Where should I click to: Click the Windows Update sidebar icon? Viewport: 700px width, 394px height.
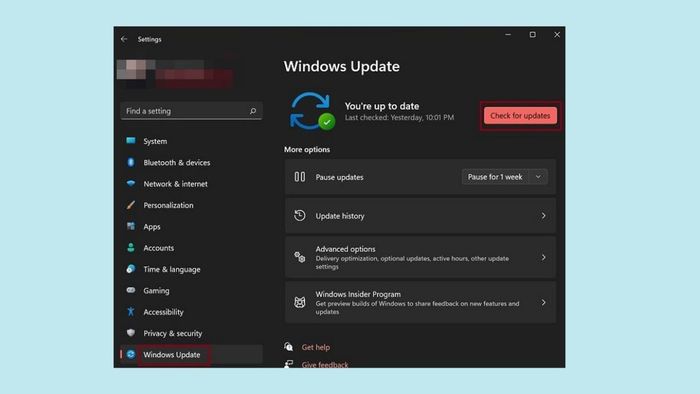131,354
